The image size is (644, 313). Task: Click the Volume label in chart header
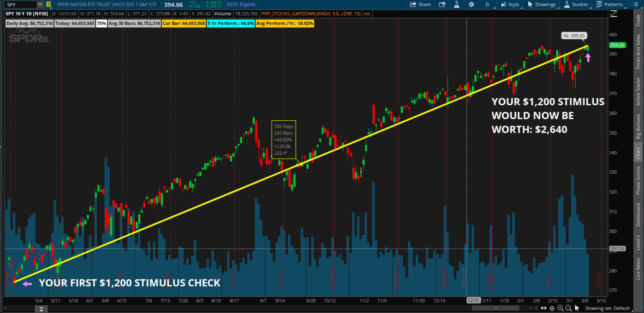point(223,13)
